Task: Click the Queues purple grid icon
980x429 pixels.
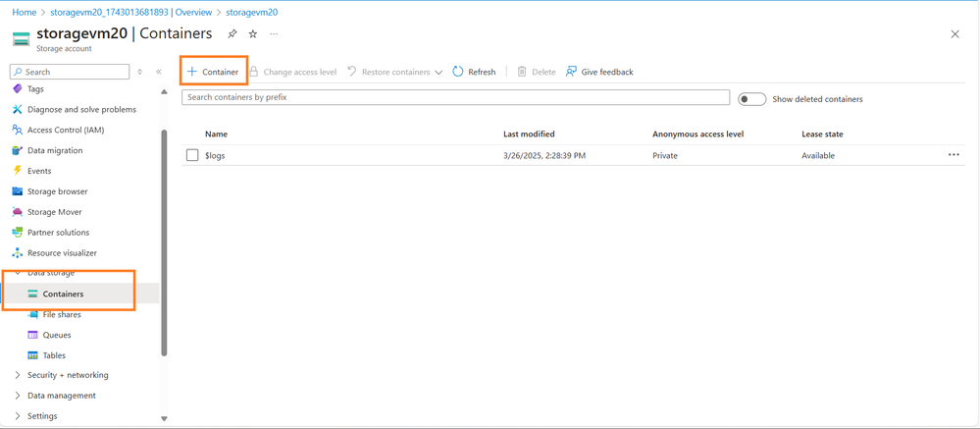Action: (33, 335)
